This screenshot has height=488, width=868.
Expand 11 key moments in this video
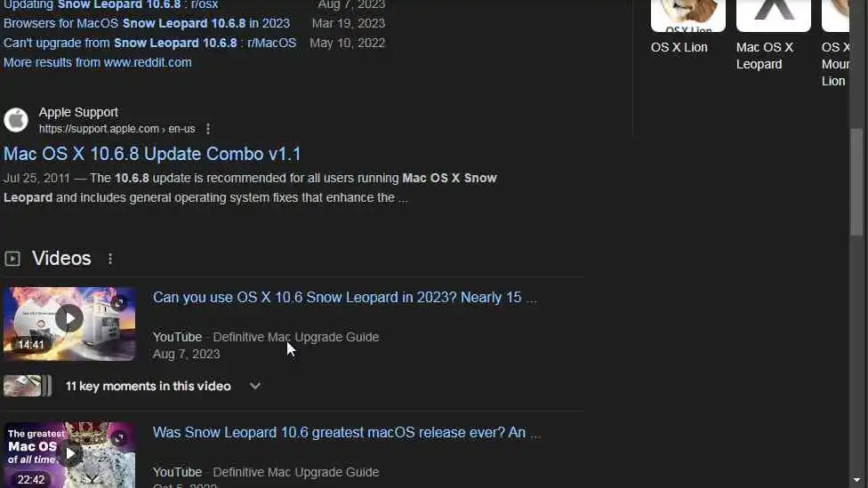(254, 386)
